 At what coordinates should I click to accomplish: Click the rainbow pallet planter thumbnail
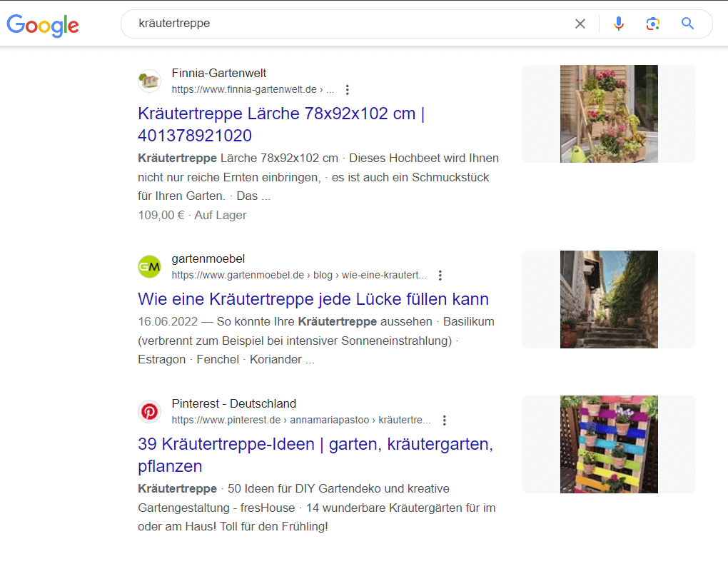[609, 445]
